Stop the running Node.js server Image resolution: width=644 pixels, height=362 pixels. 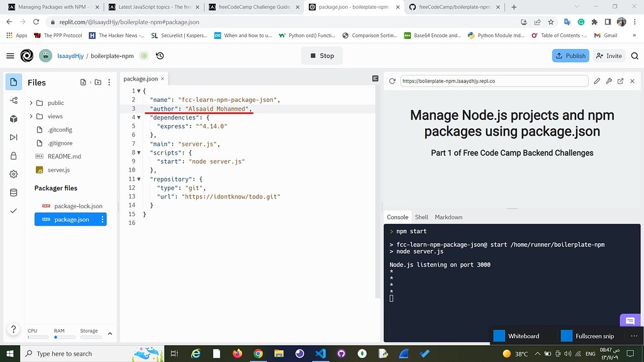pyautogui.click(x=321, y=55)
